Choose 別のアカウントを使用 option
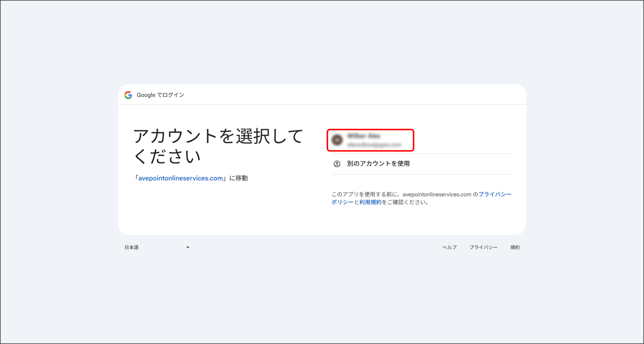Image resolution: width=644 pixels, height=344 pixels. tap(378, 164)
